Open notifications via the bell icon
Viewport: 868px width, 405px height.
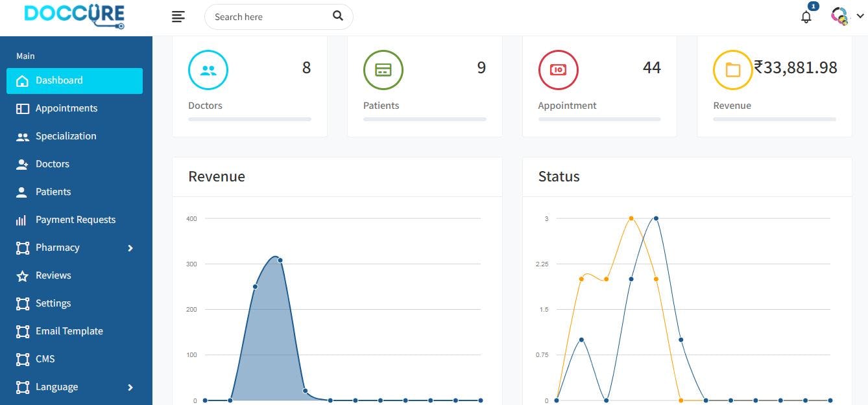[x=806, y=17]
